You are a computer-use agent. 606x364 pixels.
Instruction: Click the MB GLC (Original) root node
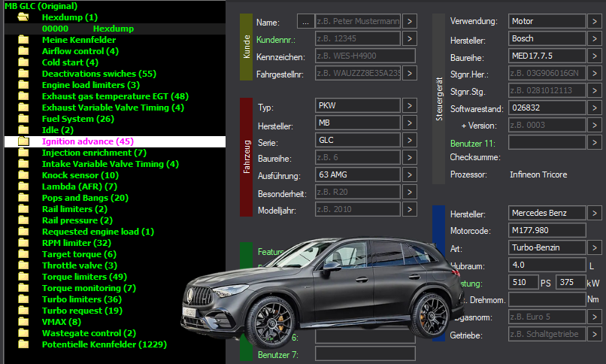[41, 6]
